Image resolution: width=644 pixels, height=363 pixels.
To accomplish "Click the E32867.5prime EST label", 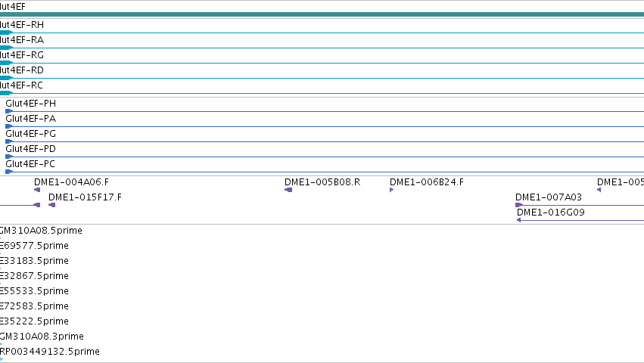I will pos(35,276).
